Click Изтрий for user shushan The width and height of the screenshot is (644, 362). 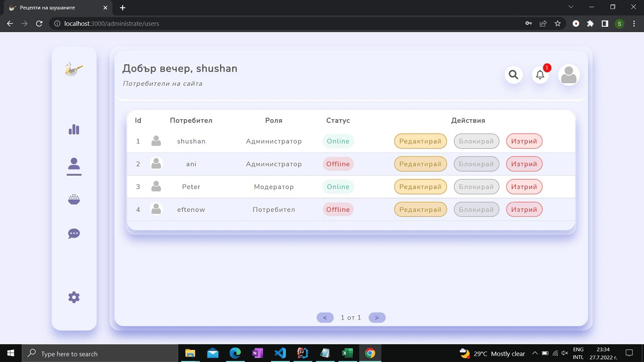[x=524, y=141]
